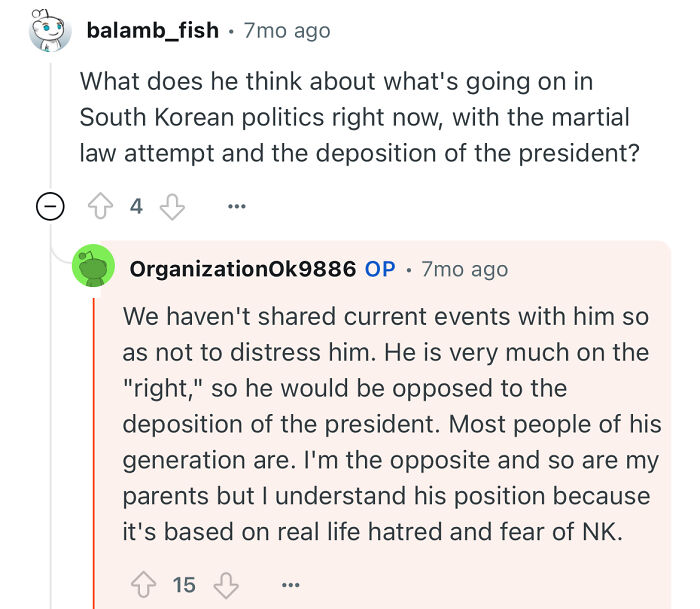The width and height of the screenshot is (700, 609).
Task: Downvote balamb_fish's comment
Action: [172, 207]
